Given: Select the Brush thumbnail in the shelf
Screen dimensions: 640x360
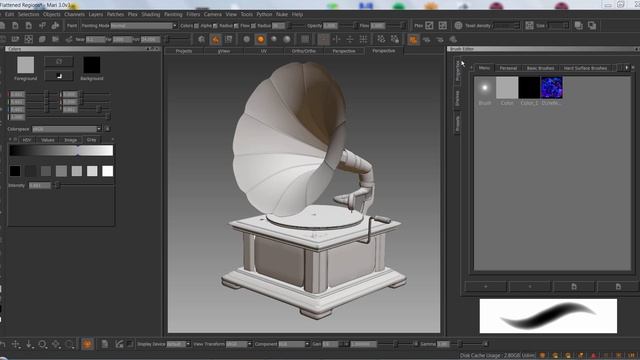Looking at the screenshot, I should pyautogui.click(x=484, y=87).
